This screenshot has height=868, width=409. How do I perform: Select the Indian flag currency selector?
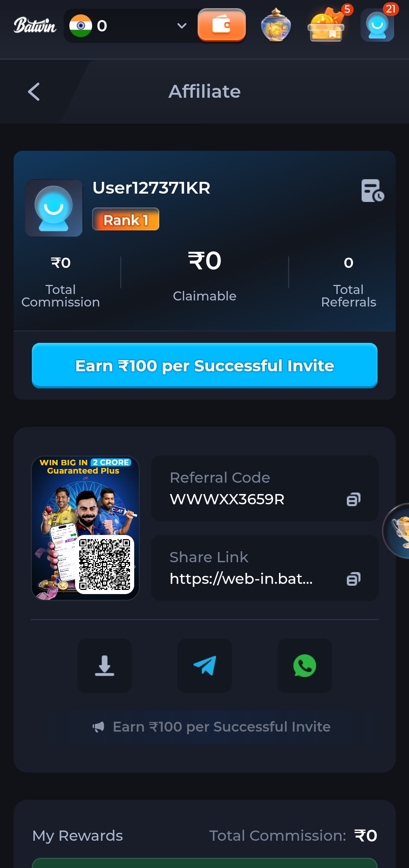pos(81,26)
